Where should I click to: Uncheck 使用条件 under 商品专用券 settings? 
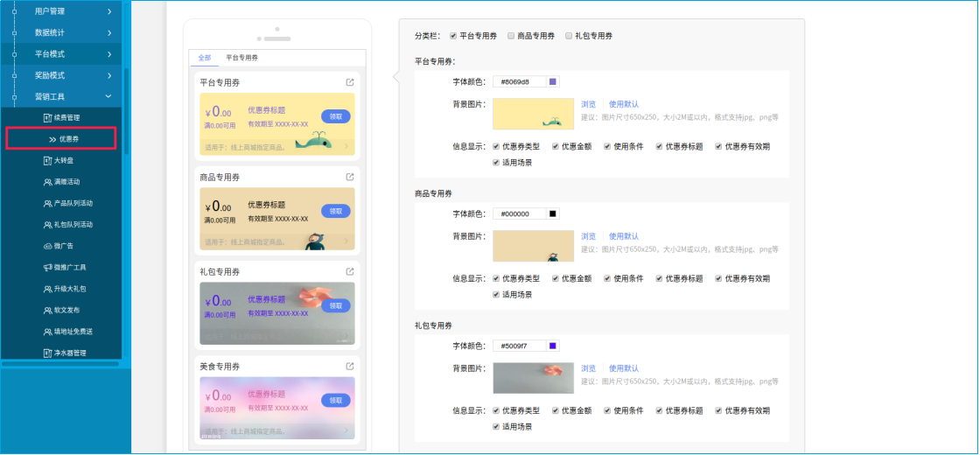point(607,278)
